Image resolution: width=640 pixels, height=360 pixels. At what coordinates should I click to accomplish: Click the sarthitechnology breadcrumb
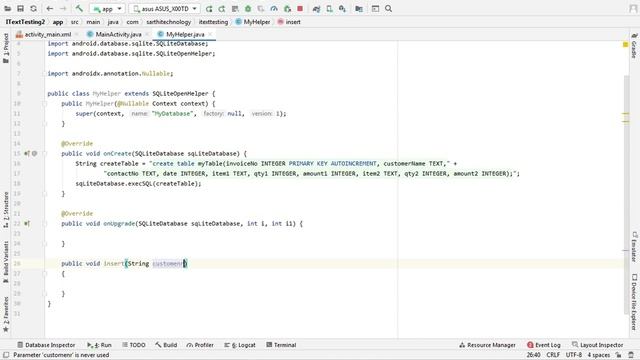(x=169, y=22)
